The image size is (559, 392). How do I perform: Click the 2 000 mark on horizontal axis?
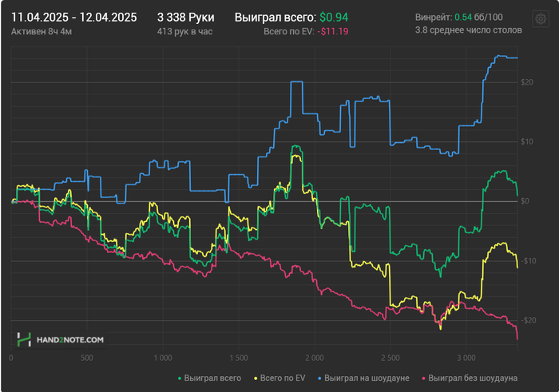point(315,358)
